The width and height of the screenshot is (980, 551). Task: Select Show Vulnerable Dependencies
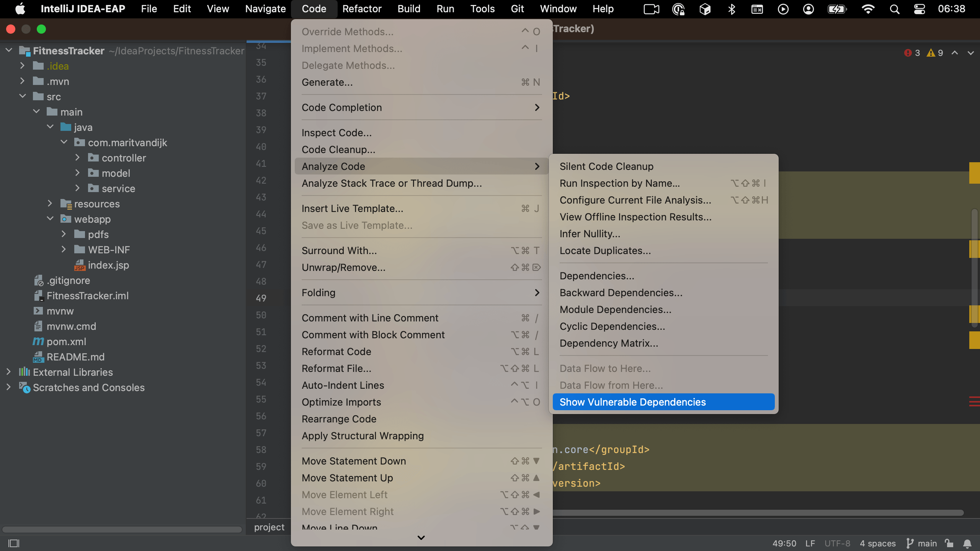(663, 402)
